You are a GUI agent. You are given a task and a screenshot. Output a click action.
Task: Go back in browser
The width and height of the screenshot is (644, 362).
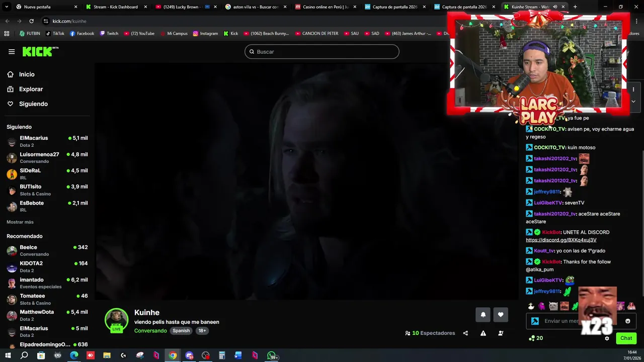click(7, 21)
